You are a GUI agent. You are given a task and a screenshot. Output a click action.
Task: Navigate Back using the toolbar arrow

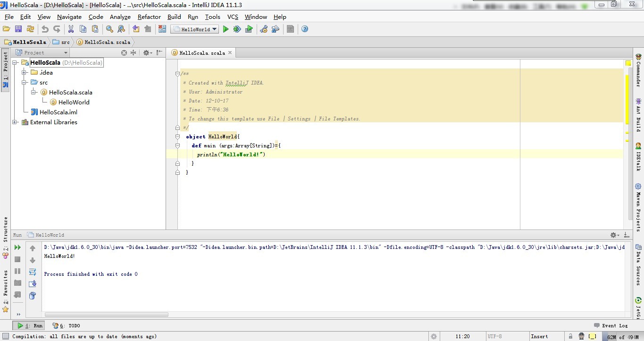(136, 29)
